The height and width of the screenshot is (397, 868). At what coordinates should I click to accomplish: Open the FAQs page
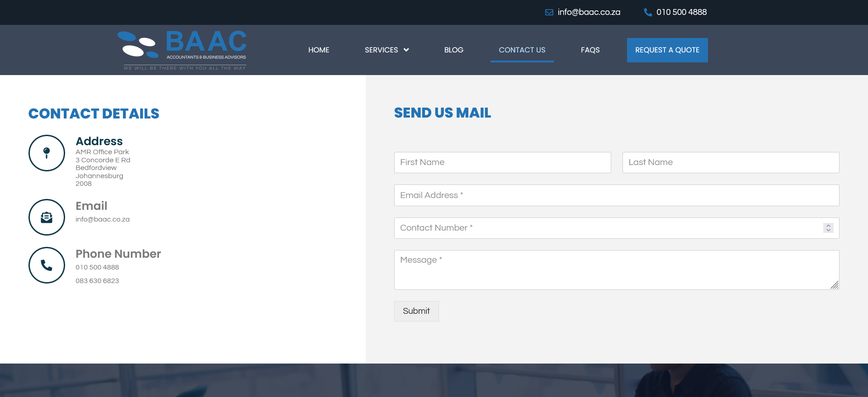coord(590,50)
